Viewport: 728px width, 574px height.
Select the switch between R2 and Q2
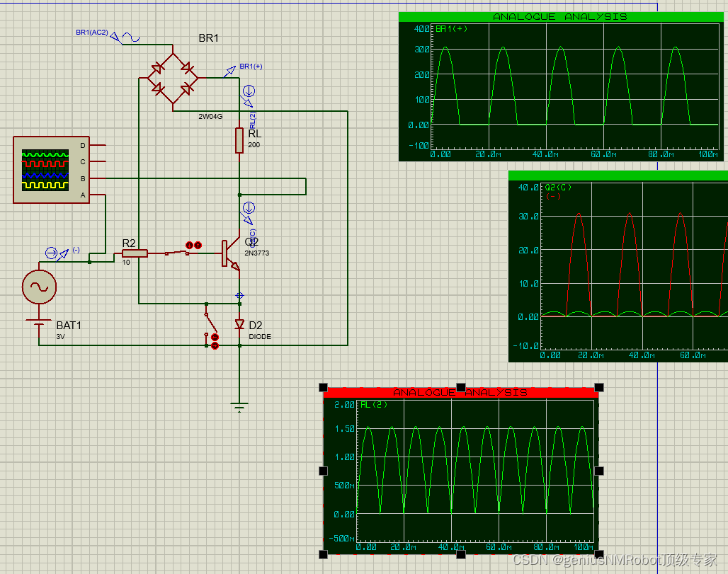point(177,253)
